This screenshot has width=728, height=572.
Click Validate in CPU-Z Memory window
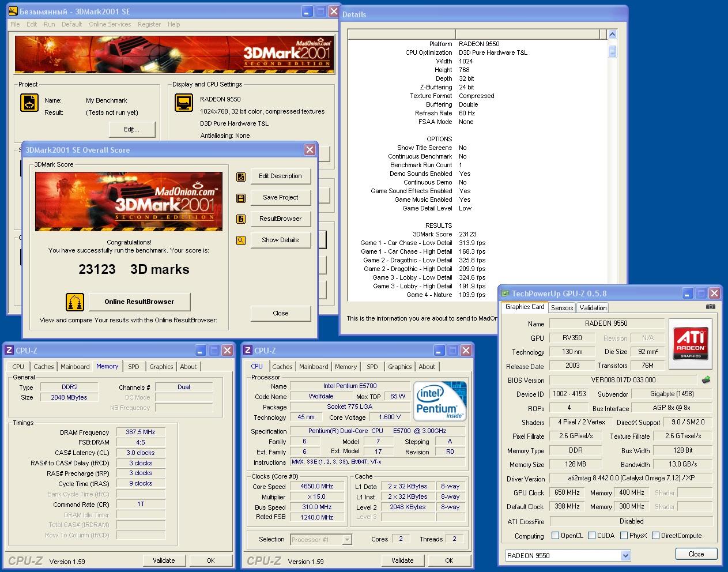(164, 560)
